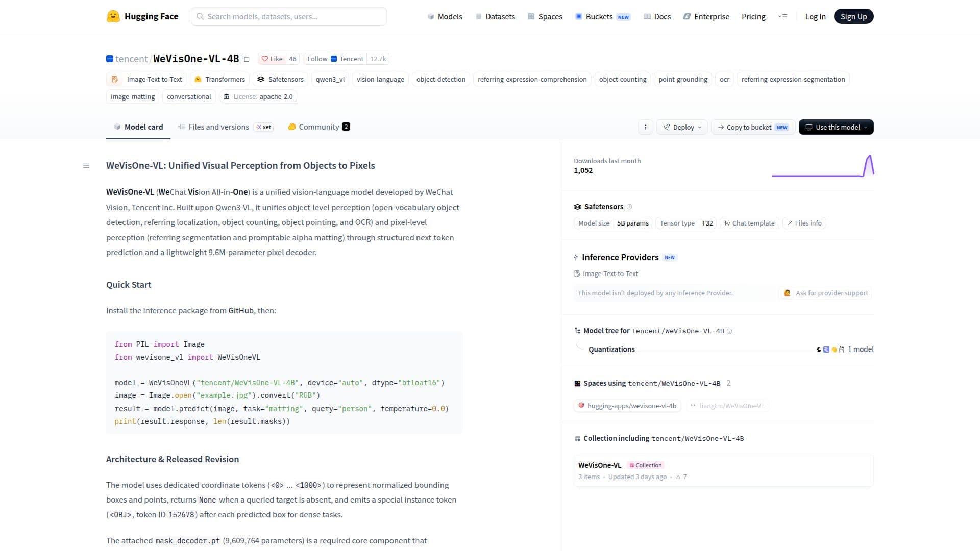
Task: Click the downloads last month chart
Action: click(823, 166)
